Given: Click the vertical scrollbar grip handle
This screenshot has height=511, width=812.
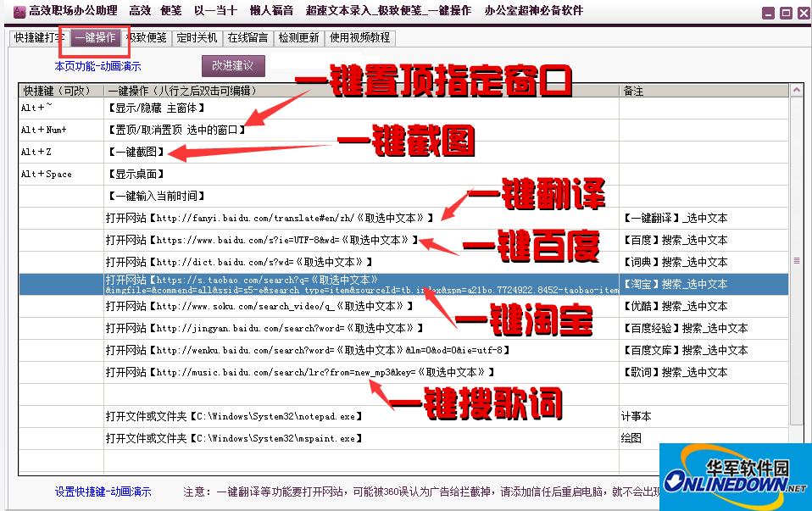Looking at the screenshot, I should pos(797,260).
